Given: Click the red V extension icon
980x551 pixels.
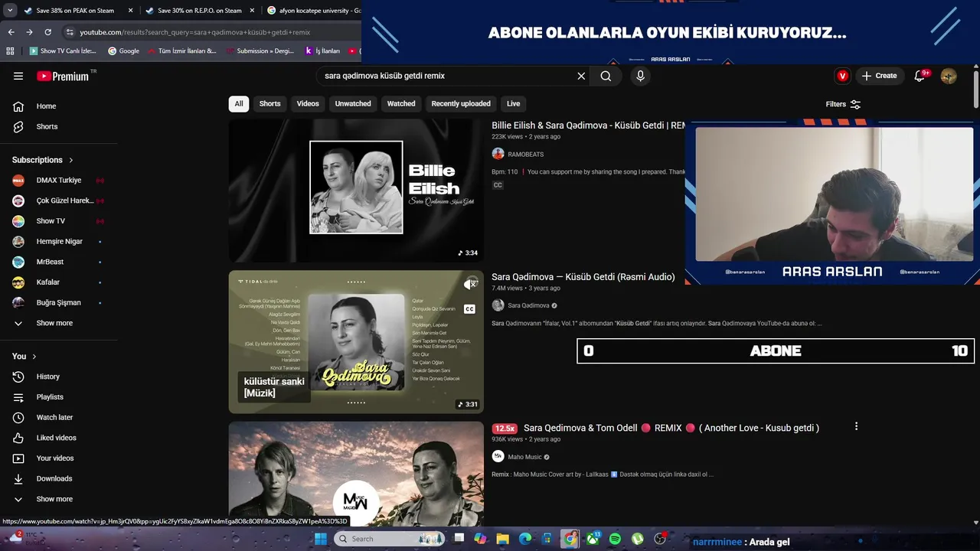Looking at the screenshot, I should point(842,76).
